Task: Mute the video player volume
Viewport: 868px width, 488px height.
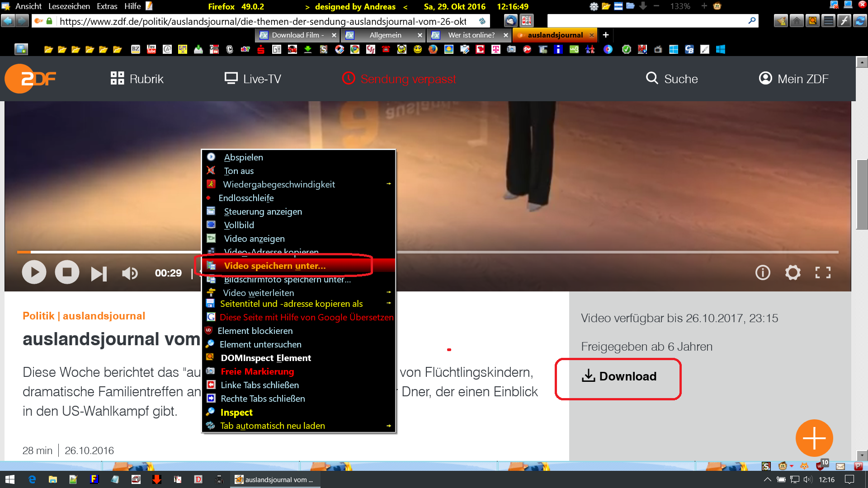Action: 130,273
